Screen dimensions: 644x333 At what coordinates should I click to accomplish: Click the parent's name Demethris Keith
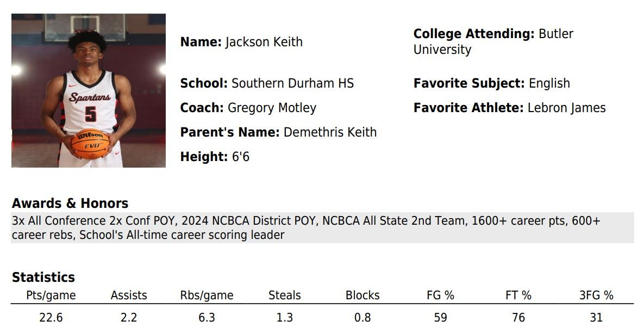click(330, 132)
